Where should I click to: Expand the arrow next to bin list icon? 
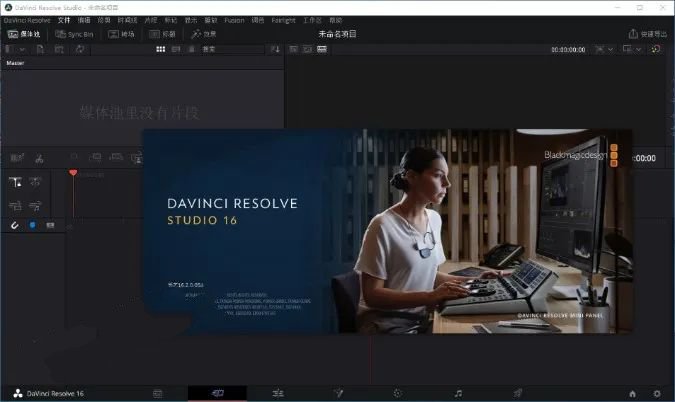(22, 50)
